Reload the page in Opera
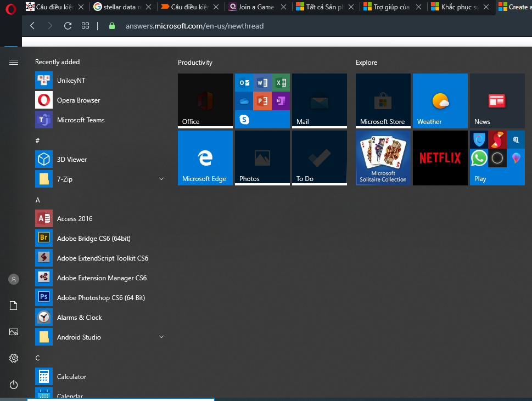532x401 pixels. point(68,26)
